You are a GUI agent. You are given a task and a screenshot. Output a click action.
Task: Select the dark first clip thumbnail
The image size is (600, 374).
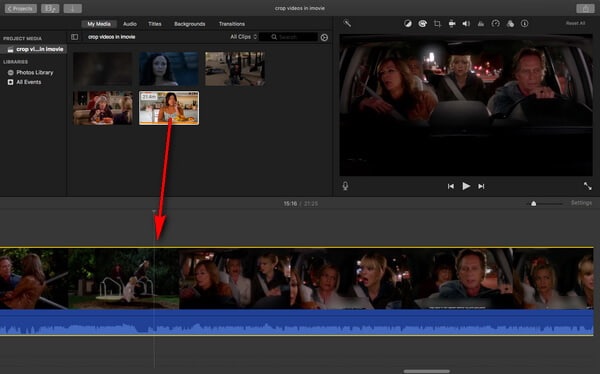tap(103, 69)
